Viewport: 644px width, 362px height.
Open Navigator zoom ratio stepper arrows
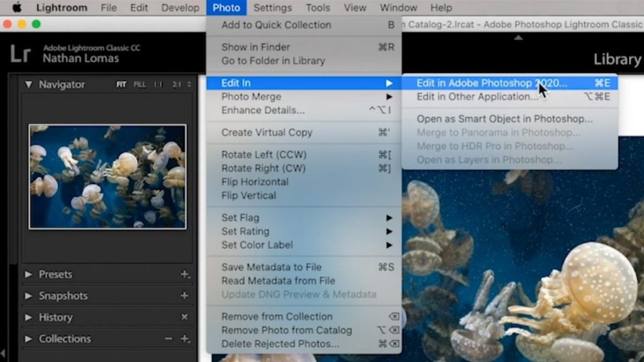pos(189,85)
